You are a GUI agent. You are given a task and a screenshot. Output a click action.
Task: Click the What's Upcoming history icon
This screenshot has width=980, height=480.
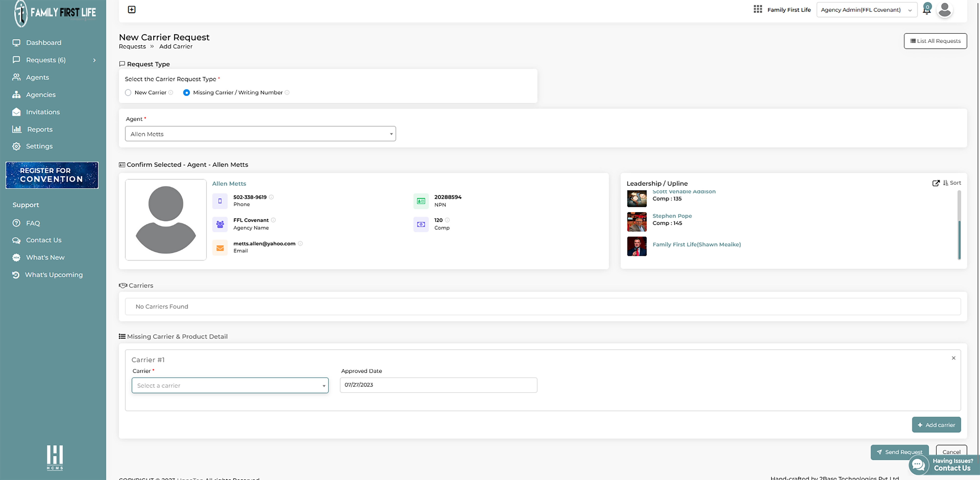click(x=16, y=275)
